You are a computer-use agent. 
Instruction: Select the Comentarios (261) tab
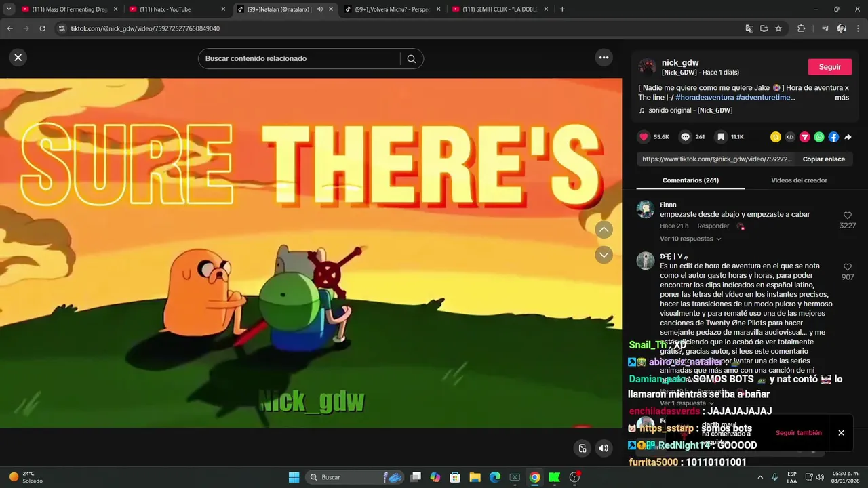coord(690,180)
